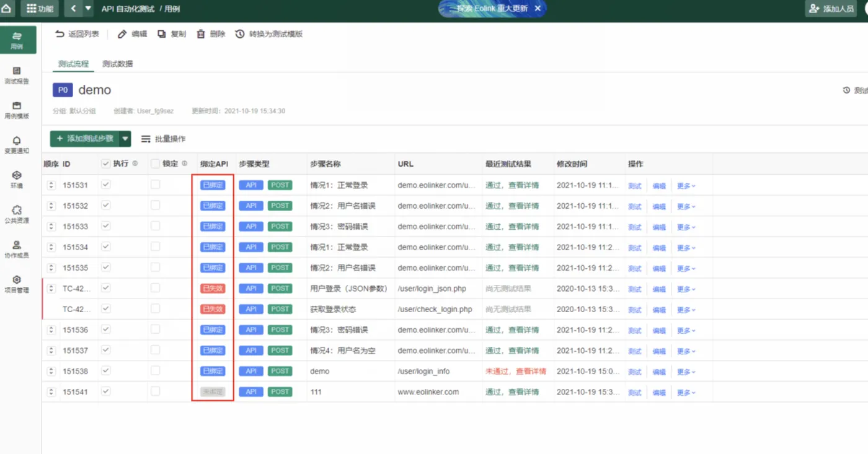868x454 pixels.
Task: Click API 自动化测试 breadcrumb
Action: click(129, 9)
